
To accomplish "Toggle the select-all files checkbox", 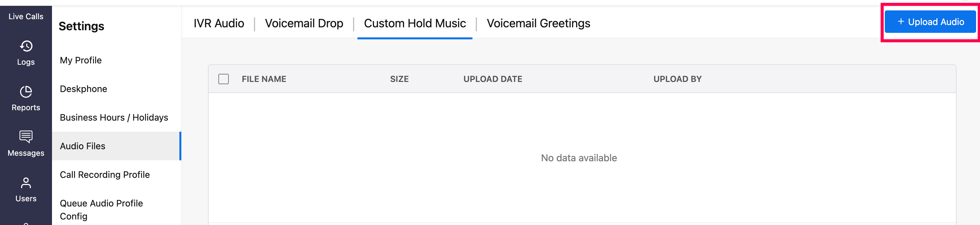I will pyautogui.click(x=223, y=79).
